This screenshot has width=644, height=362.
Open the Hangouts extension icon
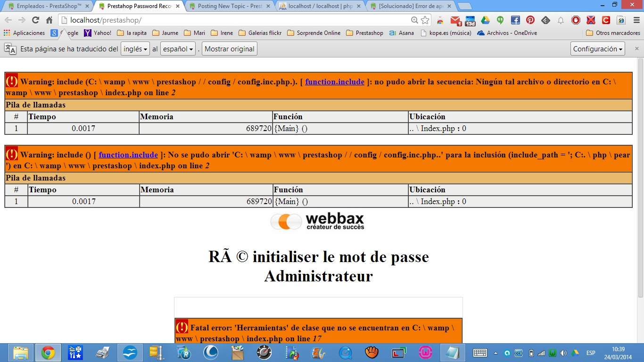[500, 20]
